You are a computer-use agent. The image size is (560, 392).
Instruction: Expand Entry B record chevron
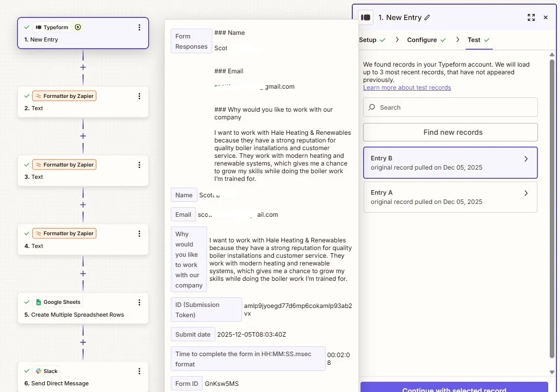[x=526, y=159]
